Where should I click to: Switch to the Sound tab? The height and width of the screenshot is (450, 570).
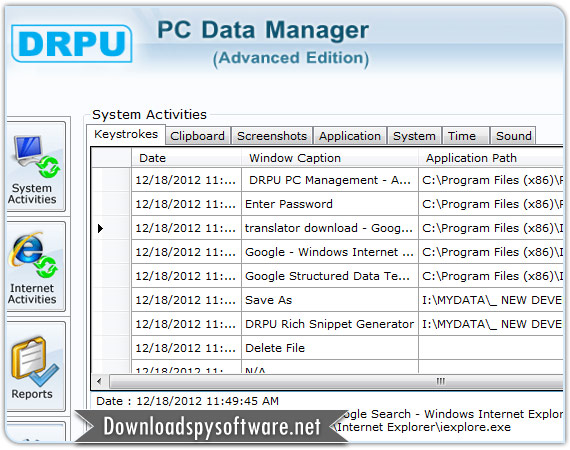coord(513,136)
